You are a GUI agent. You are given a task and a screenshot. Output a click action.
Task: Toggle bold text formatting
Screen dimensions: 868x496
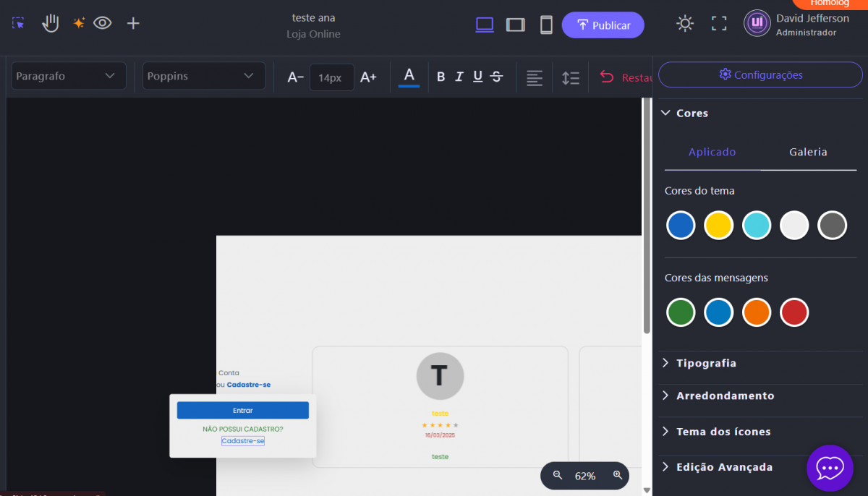pyautogui.click(x=441, y=77)
